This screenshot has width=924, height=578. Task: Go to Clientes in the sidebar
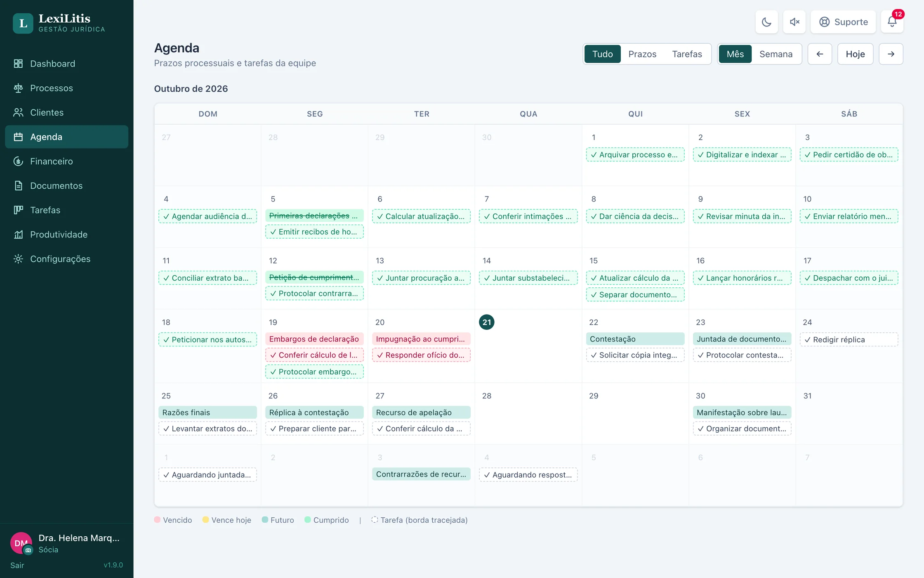pos(66,112)
